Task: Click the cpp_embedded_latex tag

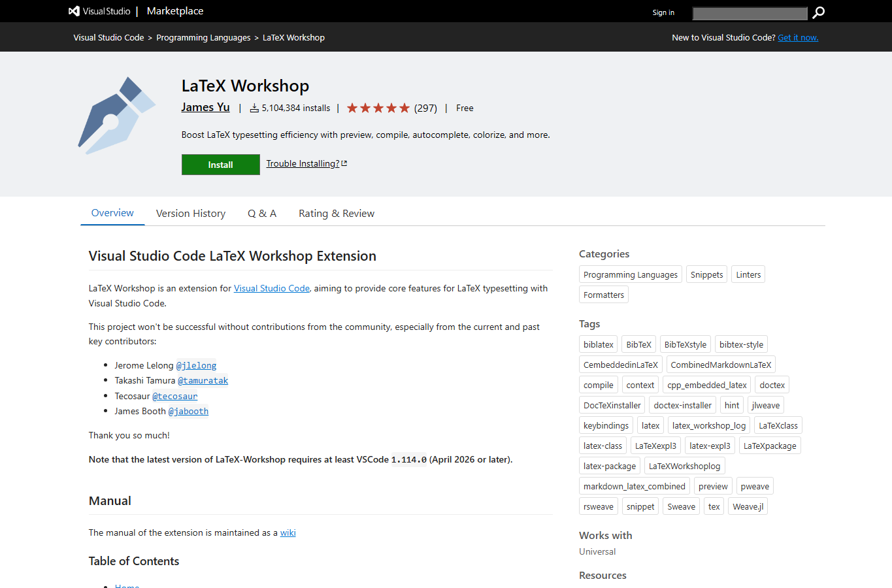Action: click(x=707, y=385)
